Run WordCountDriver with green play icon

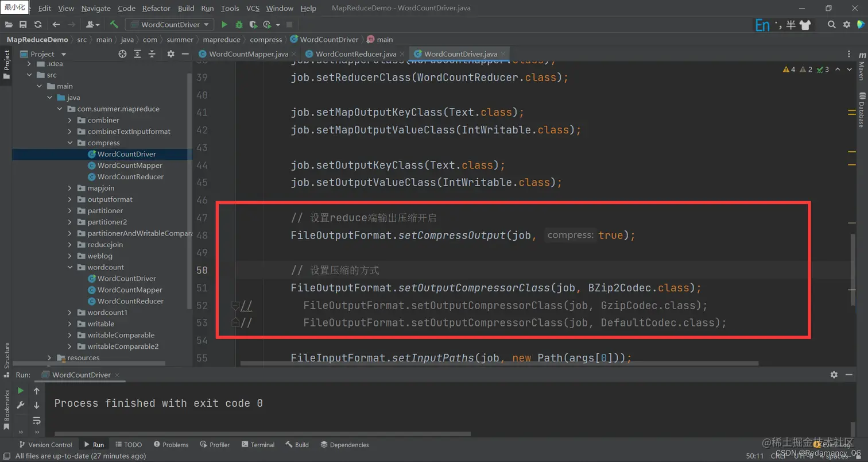[224, 25]
